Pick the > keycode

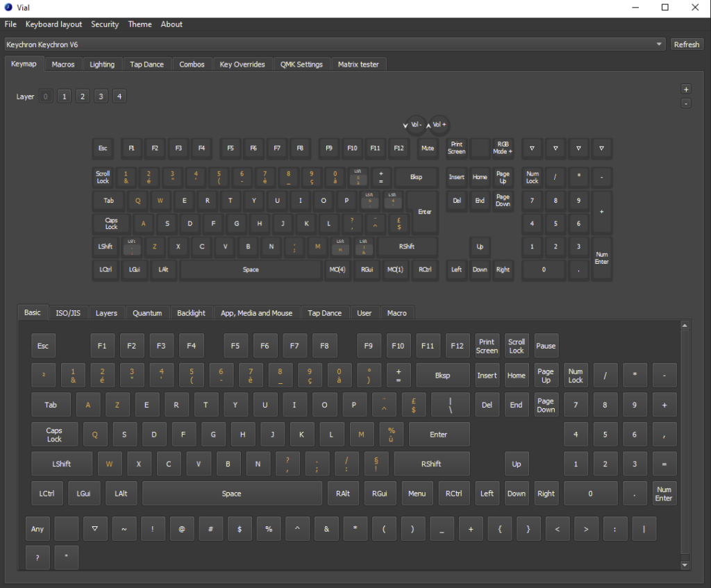coord(586,528)
